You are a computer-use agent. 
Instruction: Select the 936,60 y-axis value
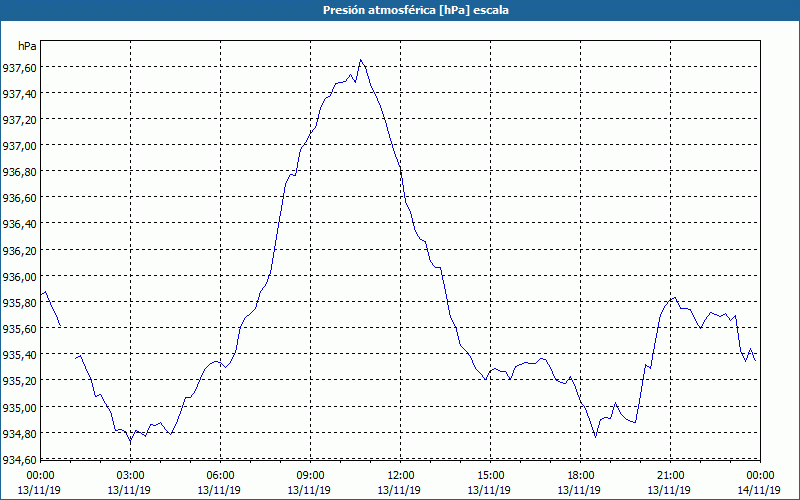19,197
